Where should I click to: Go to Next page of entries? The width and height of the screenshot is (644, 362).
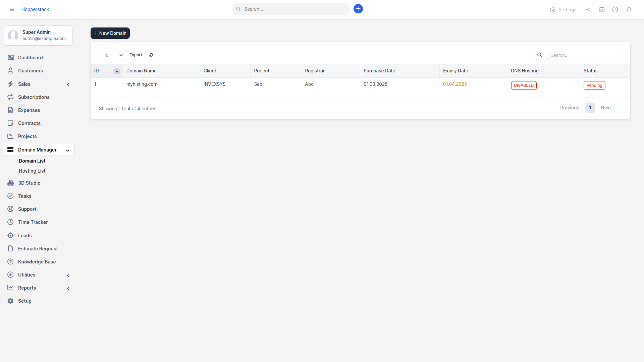pyautogui.click(x=606, y=108)
